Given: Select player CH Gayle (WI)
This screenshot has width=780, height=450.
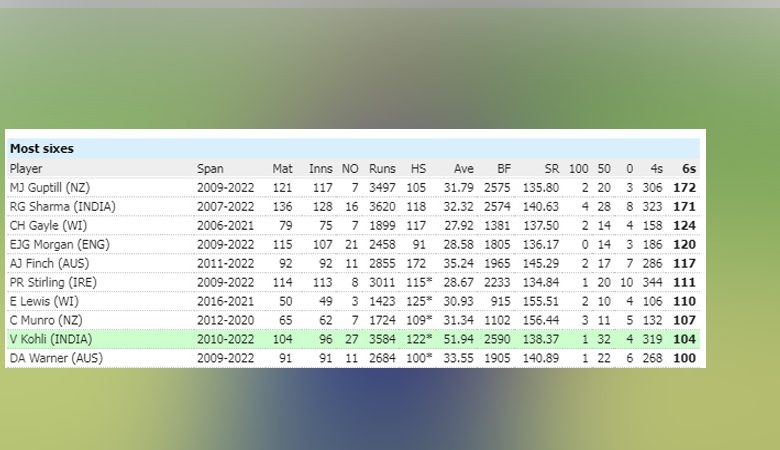Looking at the screenshot, I should (48, 226).
